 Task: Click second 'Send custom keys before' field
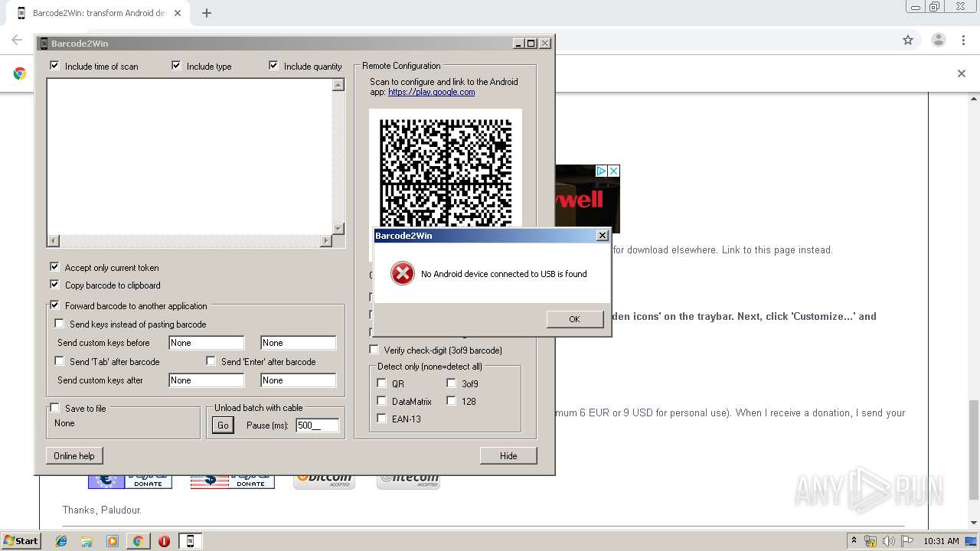coord(299,343)
